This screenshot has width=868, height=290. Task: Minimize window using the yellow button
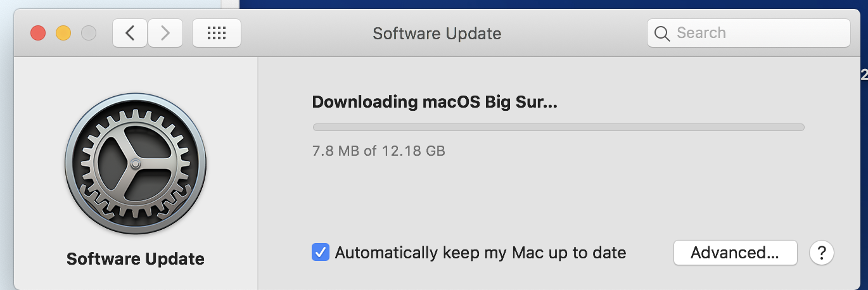pos(63,33)
